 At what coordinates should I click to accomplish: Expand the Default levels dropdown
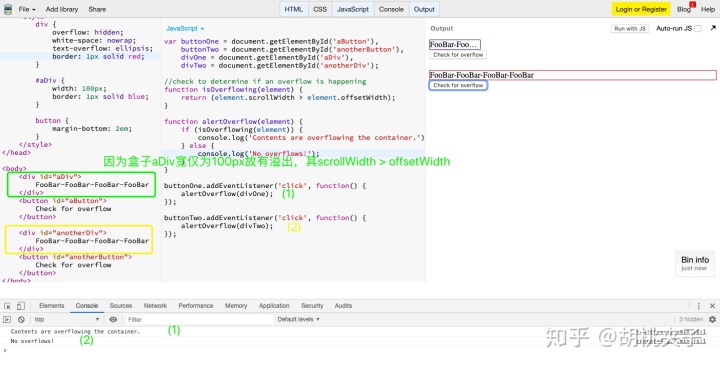(x=298, y=319)
